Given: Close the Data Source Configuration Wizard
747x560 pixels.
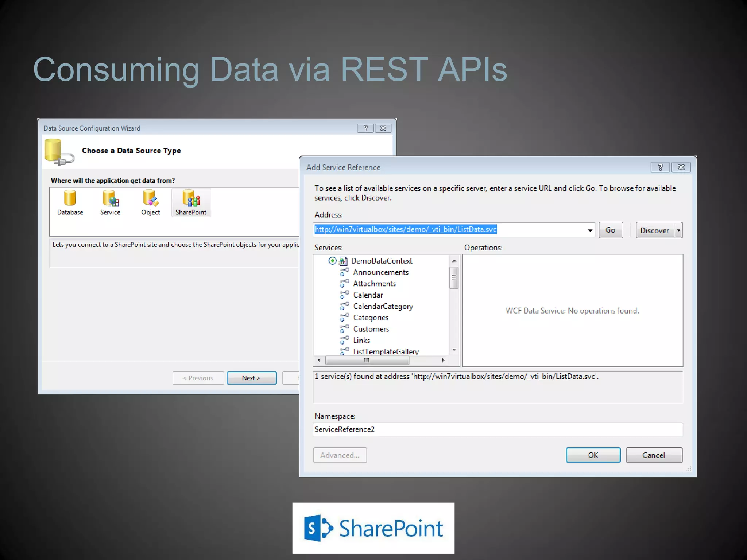Looking at the screenshot, I should [383, 128].
